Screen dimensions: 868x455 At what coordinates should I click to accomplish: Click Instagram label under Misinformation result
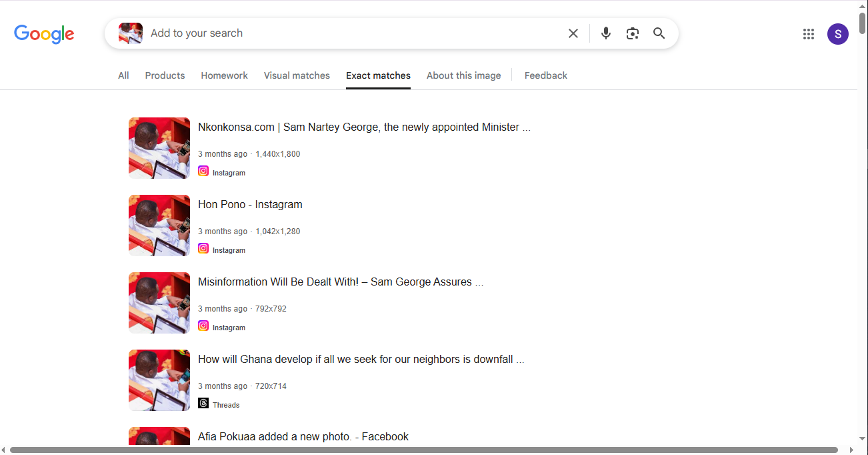tap(229, 328)
